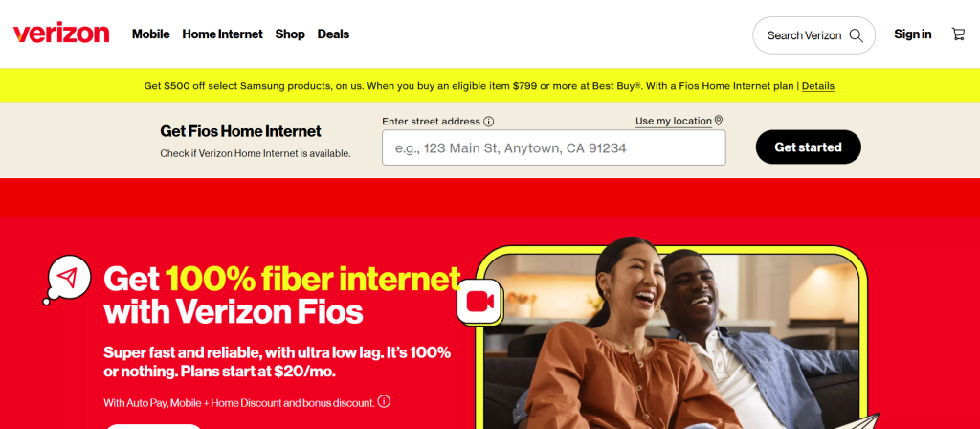
Task: Open the shopping cart icon
Action: [958, 34]
